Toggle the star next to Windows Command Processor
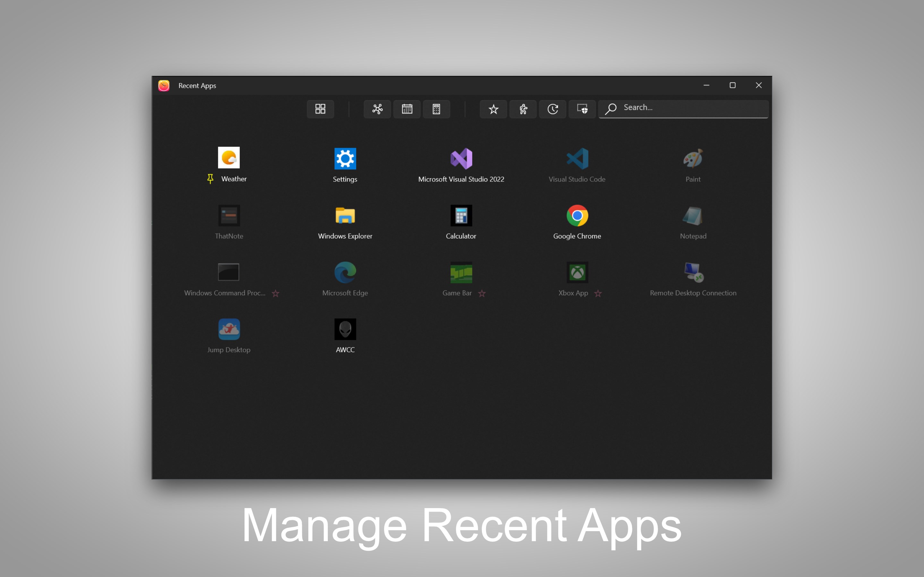Image resolution: width=924 pixels, height=577 pixels. pyautogui.click(x=275, y=293)
